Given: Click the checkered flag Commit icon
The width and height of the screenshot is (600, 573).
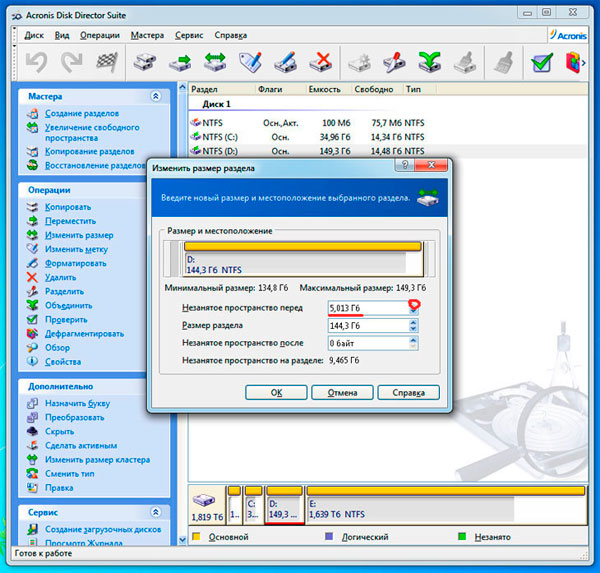Looking at the screenshot, I should (106, 62).
